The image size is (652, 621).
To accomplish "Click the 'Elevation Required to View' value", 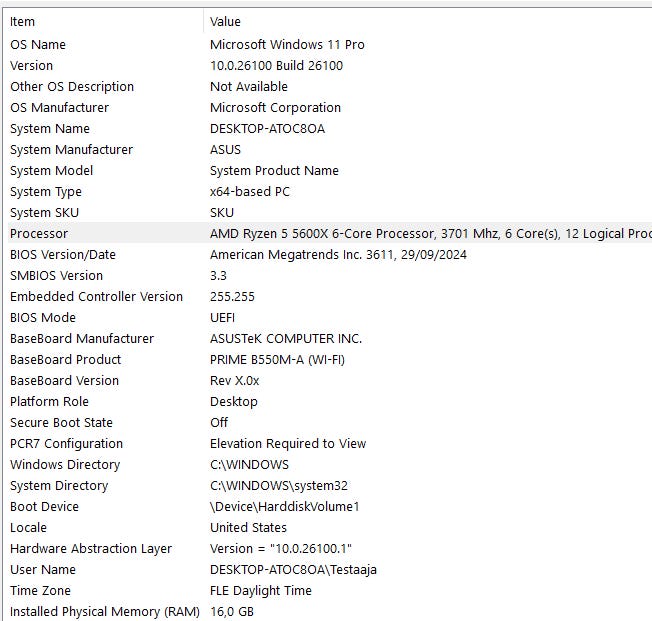I will 288,444.
